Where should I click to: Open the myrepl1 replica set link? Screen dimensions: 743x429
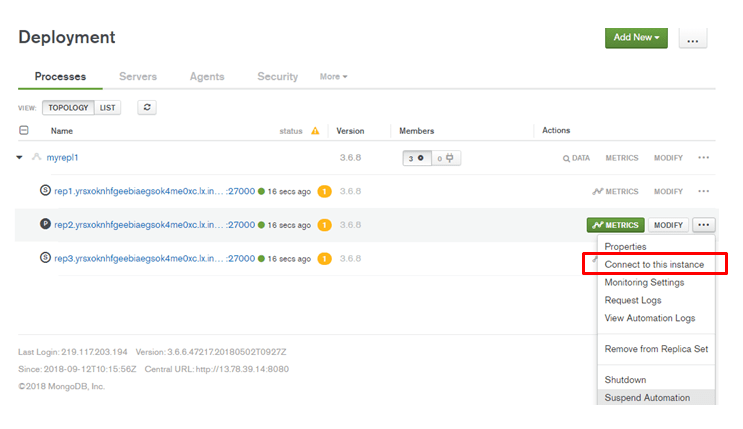(x=62, y=157)
